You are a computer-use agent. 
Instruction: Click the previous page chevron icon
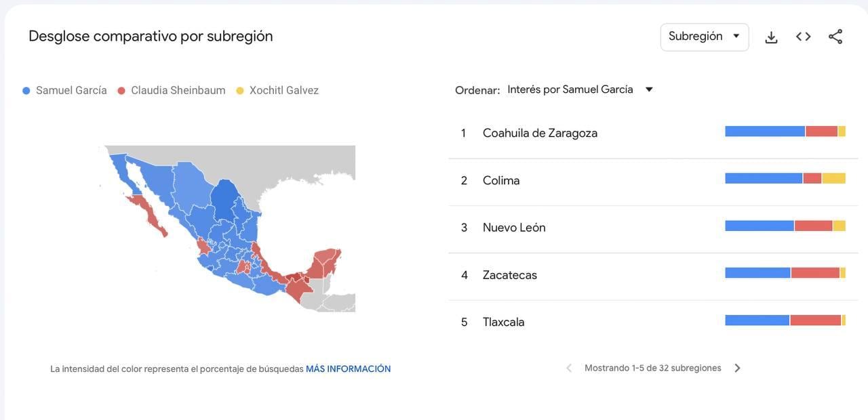click(568, 367)
